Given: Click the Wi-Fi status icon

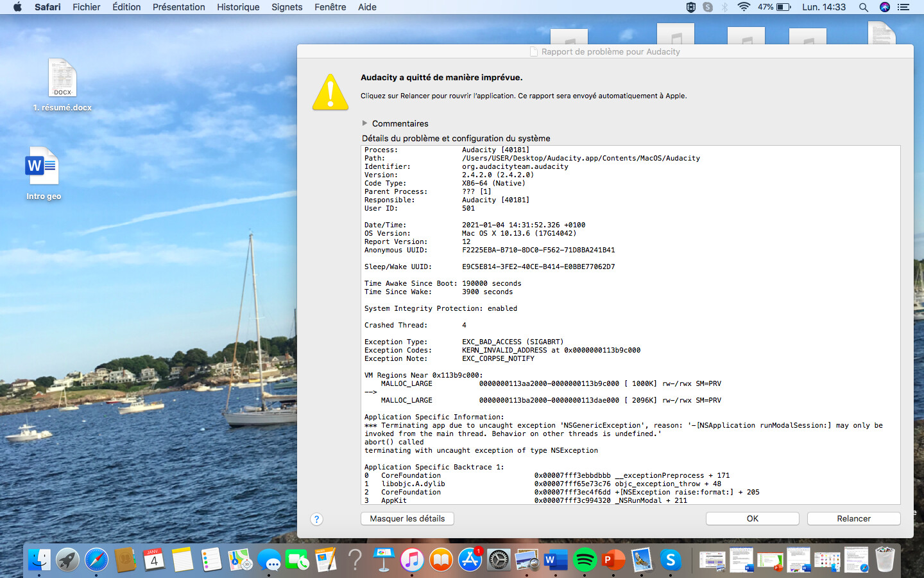Looking at the screenshot, I should [x=744, y=7].
